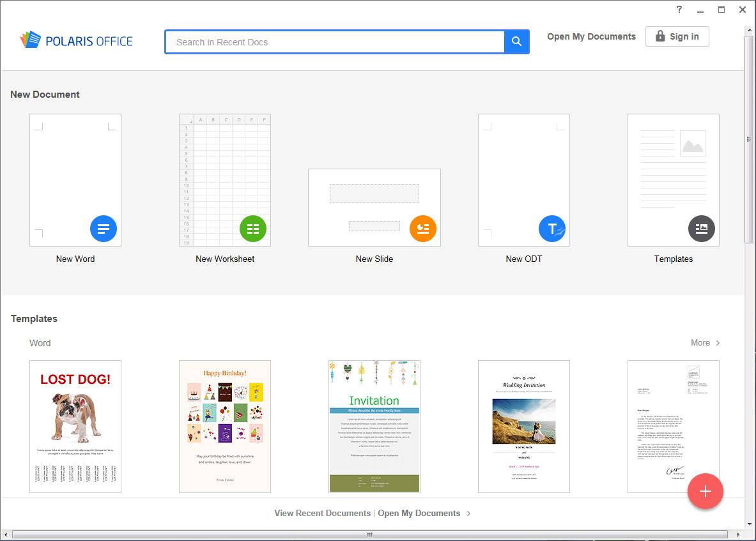This screenshot has height=541, width=756.
Task: Click More link in Word templates
Action: (700, 342)
